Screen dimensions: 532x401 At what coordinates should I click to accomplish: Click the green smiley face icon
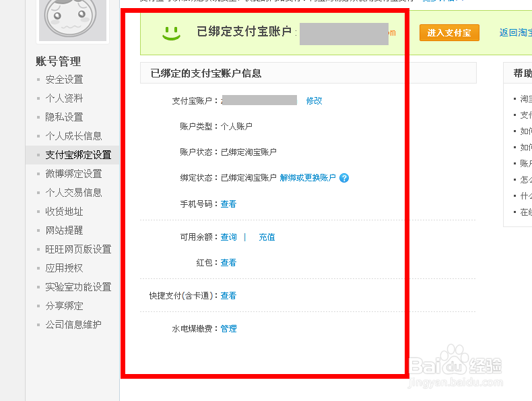(x=171, y=33)
